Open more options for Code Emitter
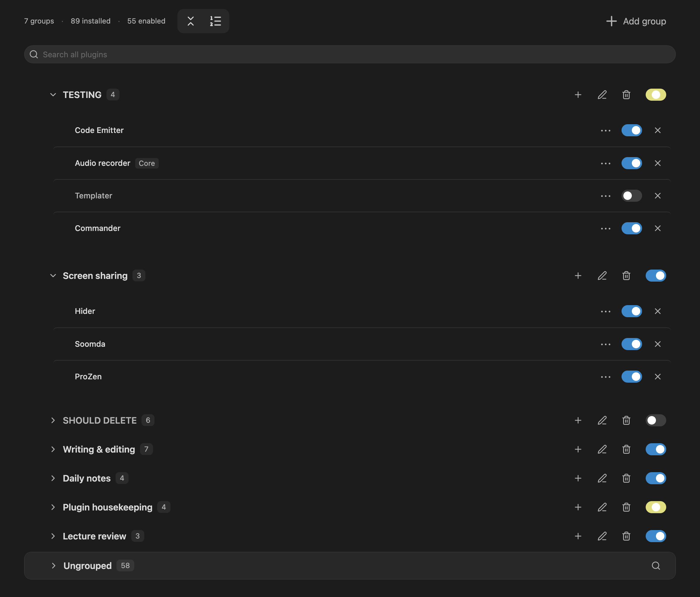 (605, 130)
